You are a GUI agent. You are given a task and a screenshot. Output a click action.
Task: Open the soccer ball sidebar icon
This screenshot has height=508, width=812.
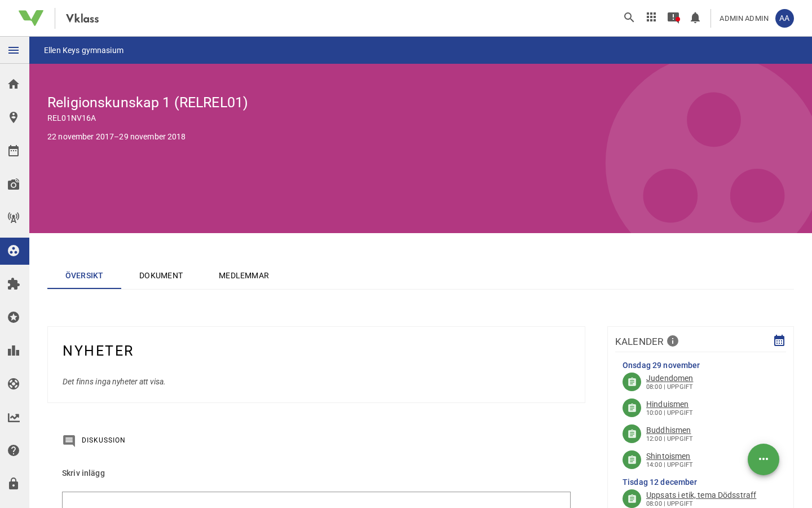14,384
